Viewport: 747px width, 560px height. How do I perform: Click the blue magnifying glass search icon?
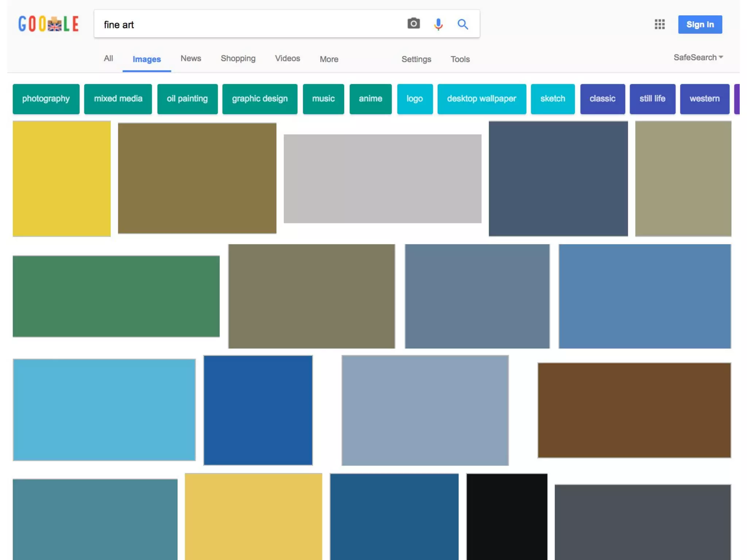[462, 24]
